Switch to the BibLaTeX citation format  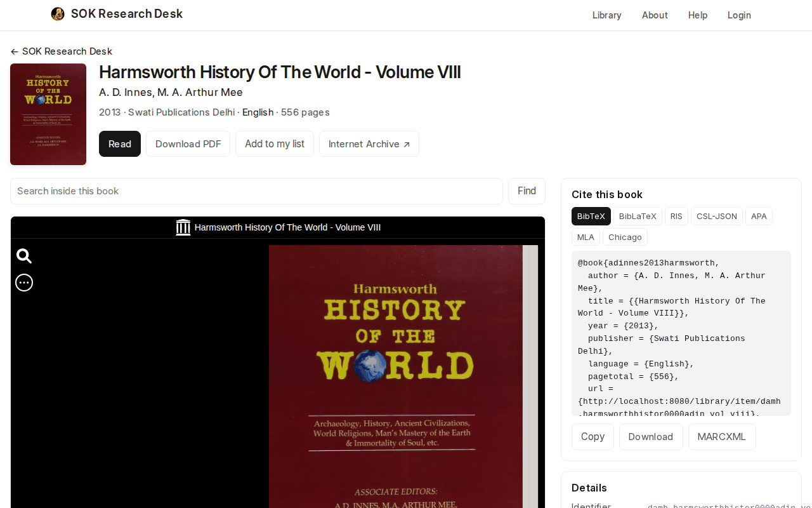pyautogui.click(x=638, y=216)
